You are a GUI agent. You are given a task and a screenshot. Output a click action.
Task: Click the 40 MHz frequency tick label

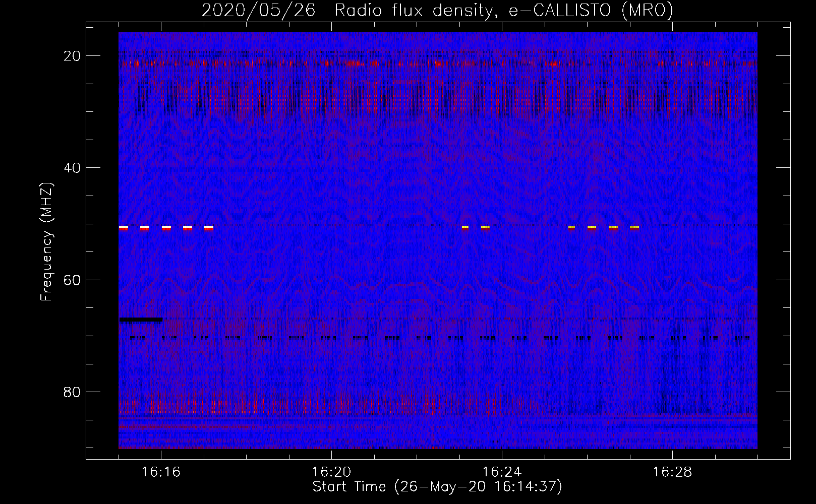coord(73,168)
